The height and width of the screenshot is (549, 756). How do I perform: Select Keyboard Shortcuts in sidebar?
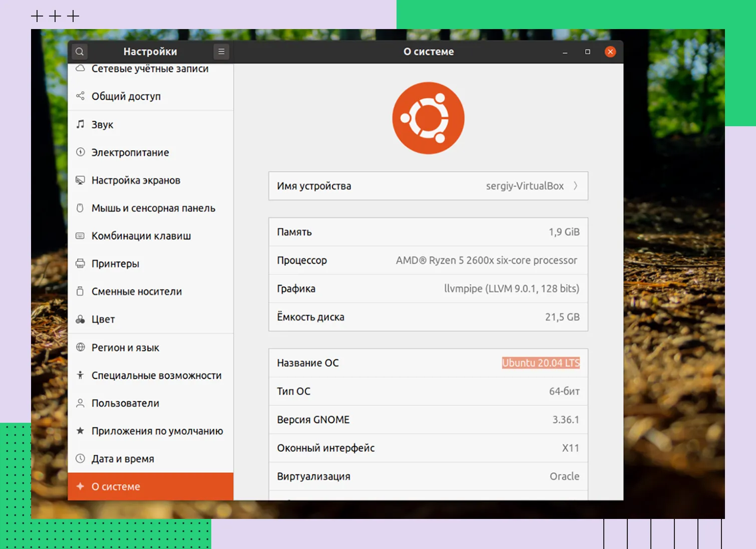click(141, 236)
